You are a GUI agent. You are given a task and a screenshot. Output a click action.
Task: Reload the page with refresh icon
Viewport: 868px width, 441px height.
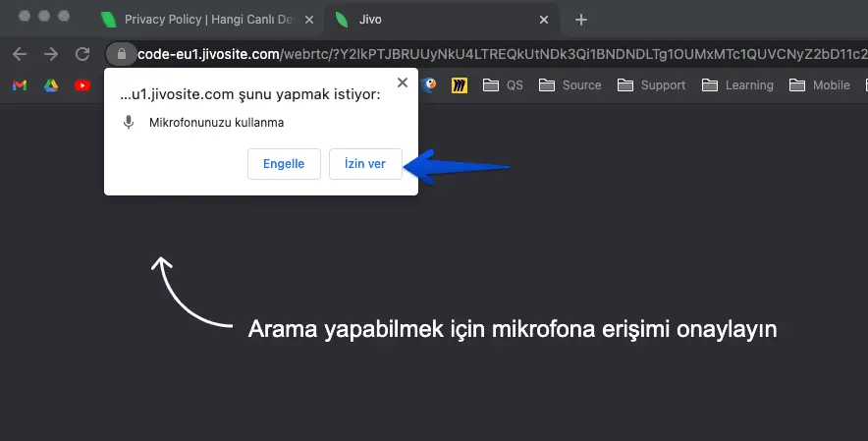(x=82, y=54)
